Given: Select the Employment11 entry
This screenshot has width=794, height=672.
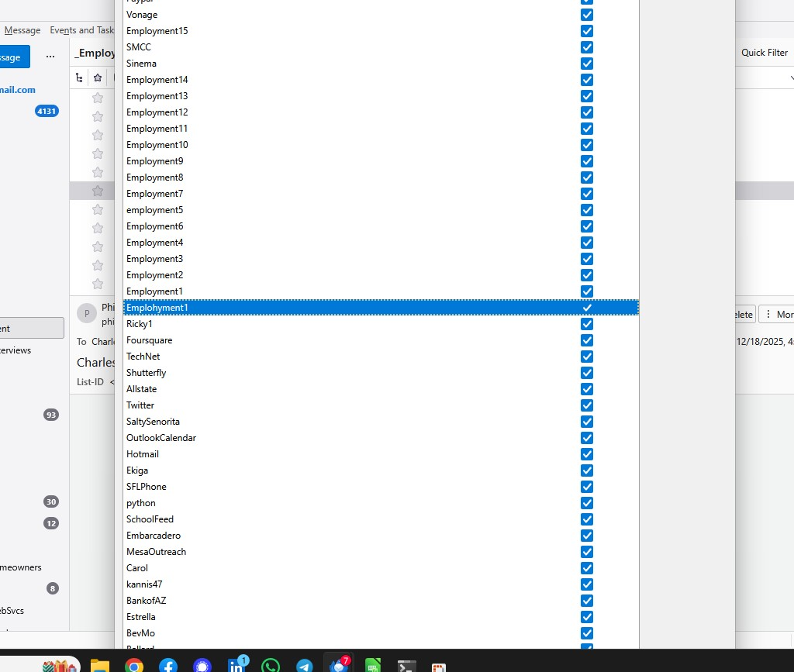Looking at the screenshot, I should pyautogui.click(x=381, y=129).
